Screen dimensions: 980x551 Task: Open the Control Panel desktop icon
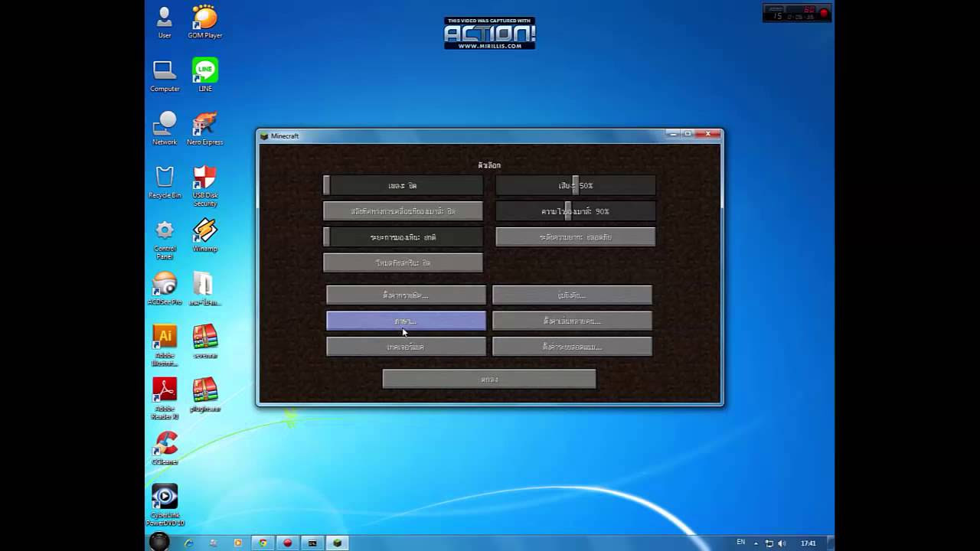click(165, 240)
